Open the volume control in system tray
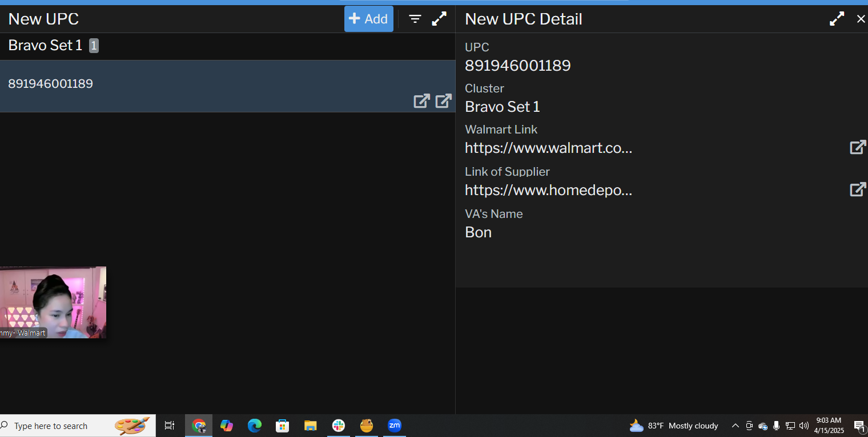 pyautogui.click(x=804, y=426)
